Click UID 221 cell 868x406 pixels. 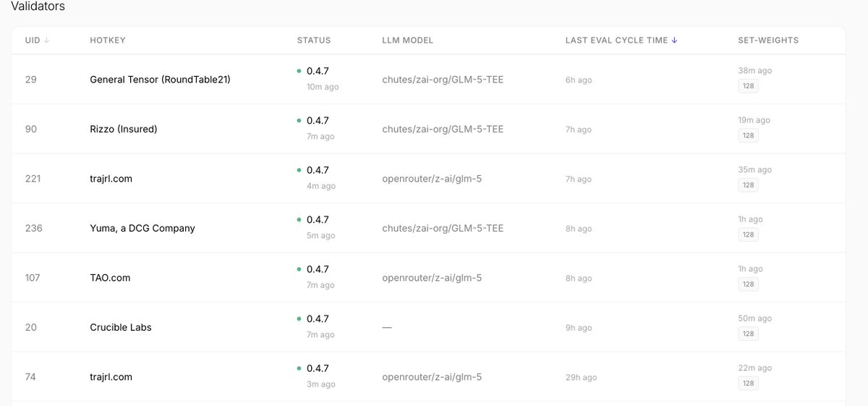[x=33, y=179]
